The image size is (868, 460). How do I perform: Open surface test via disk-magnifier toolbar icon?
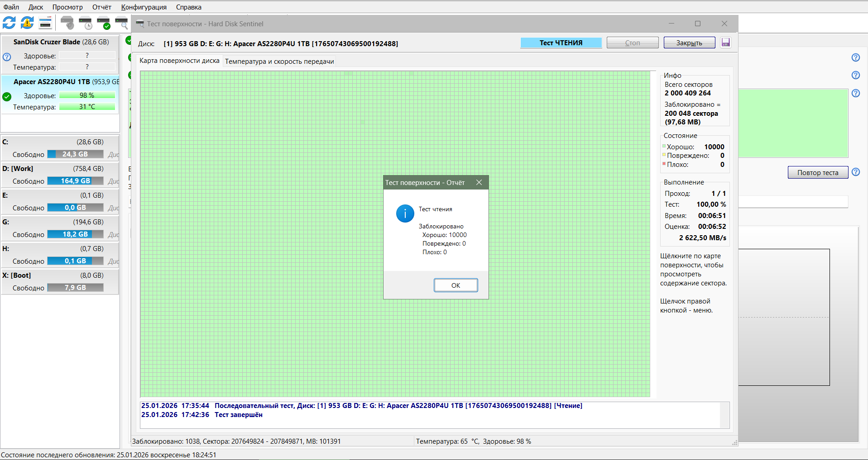pyautogui.click(x=121, y=23)
